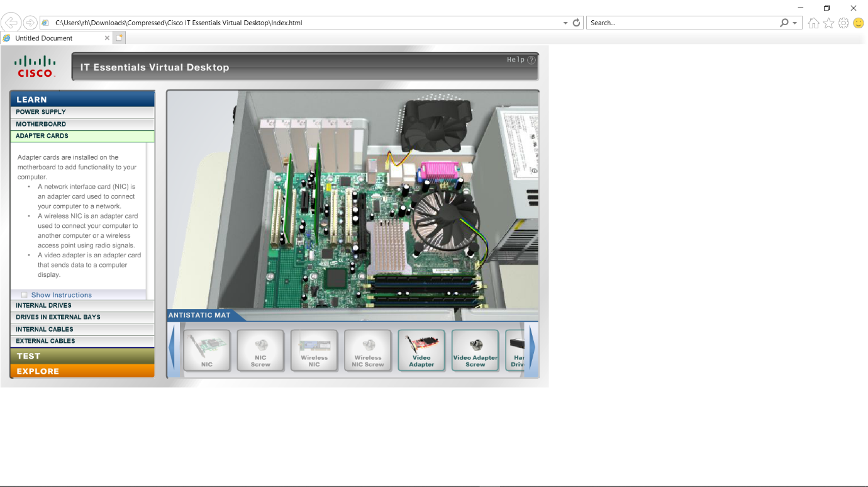The image size is (868, 487).
Task: Click the Search input field
Action: tap(682, 23)
